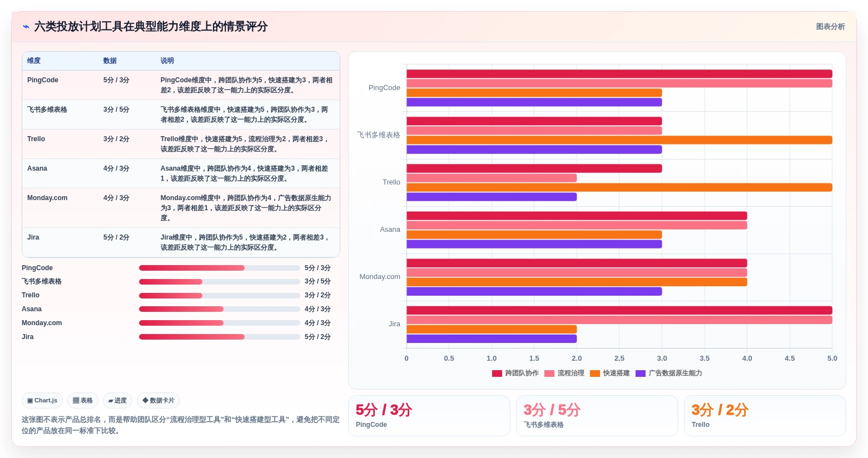Select the 飞书多维表格 table row name
Screen dimensions: 868x458
click(47, 109)
